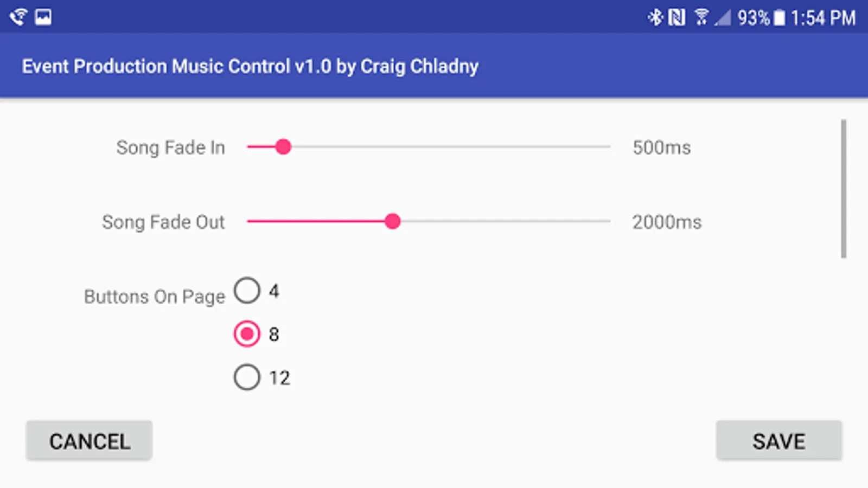Click the battery icon in status bar
868x488 pixels.
[779, 18]
